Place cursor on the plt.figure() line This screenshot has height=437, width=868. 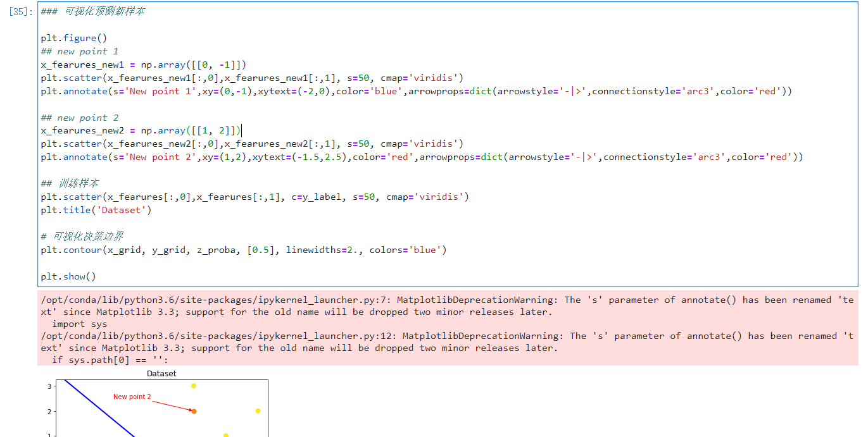pyautogui.click(x=74, y=38)
